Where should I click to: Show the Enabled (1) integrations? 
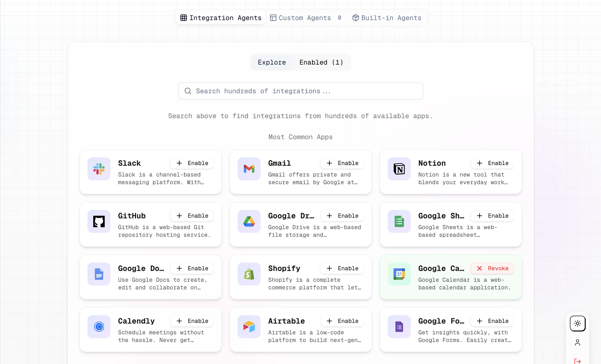click(x=321, y=62)
